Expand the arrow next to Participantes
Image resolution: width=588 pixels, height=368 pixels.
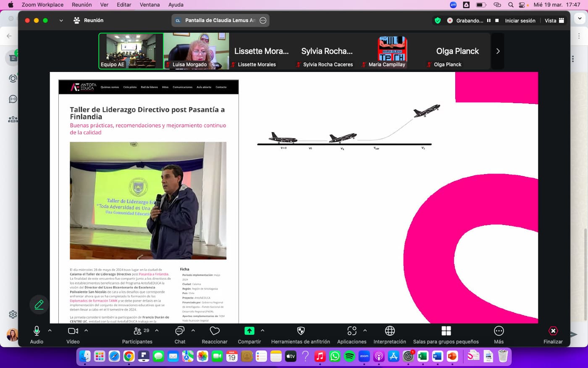[157, 331]
